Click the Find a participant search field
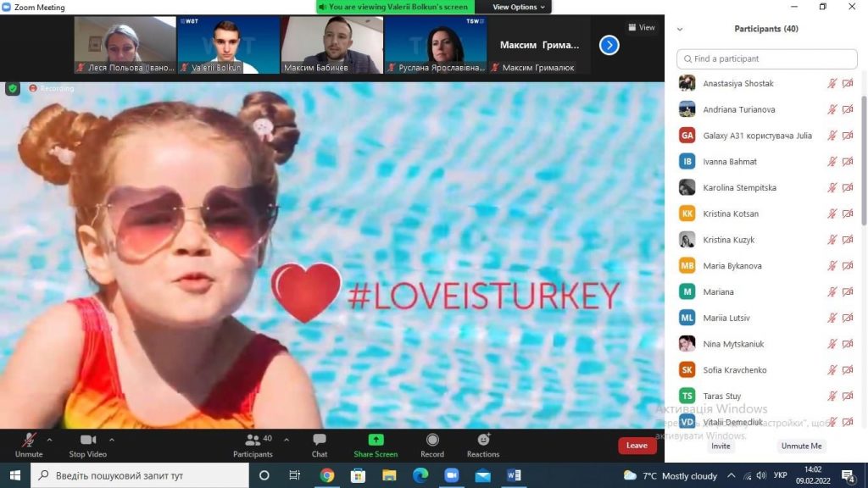The height and width of the screenshot is (488, 868). point(767,59)
